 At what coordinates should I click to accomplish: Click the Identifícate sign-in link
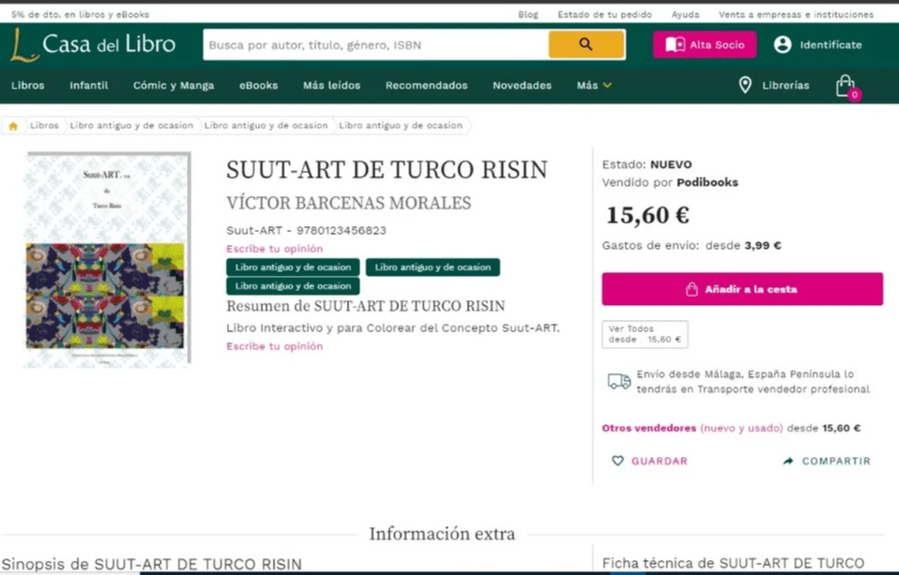coord(831,45)
